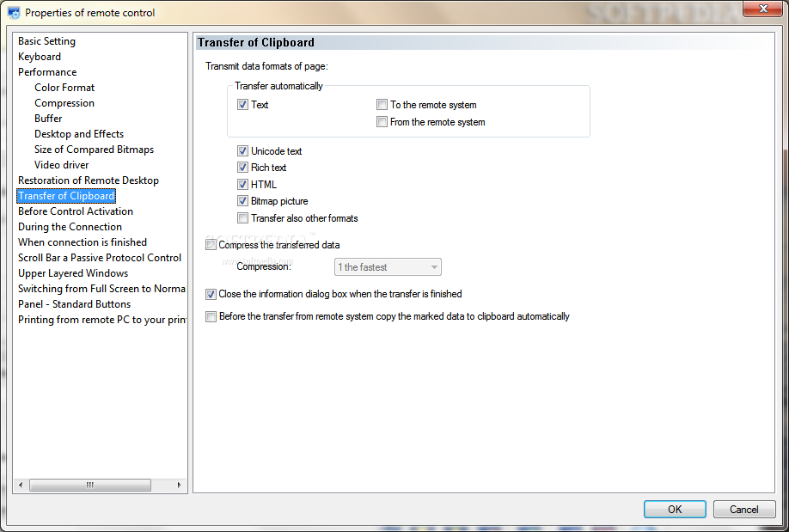Select During the Connection item
The height and width of the screenshot is (532, 789).
[x=70, y=227]
